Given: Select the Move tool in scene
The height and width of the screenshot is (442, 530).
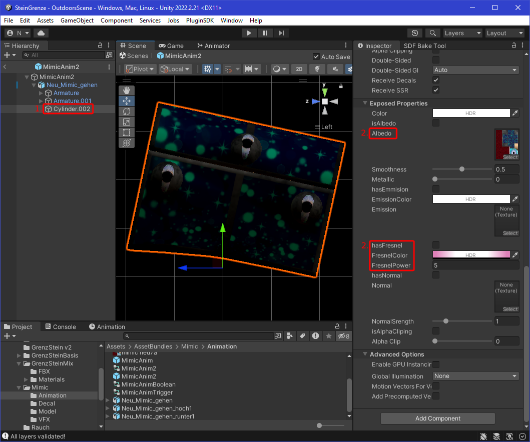Looking at the screenshot, I should click(127, 101).
